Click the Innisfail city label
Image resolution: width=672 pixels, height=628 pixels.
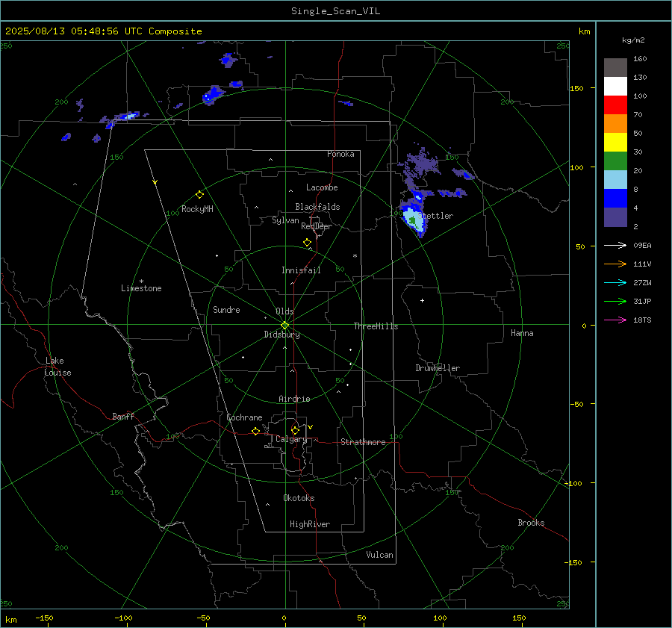301,270
